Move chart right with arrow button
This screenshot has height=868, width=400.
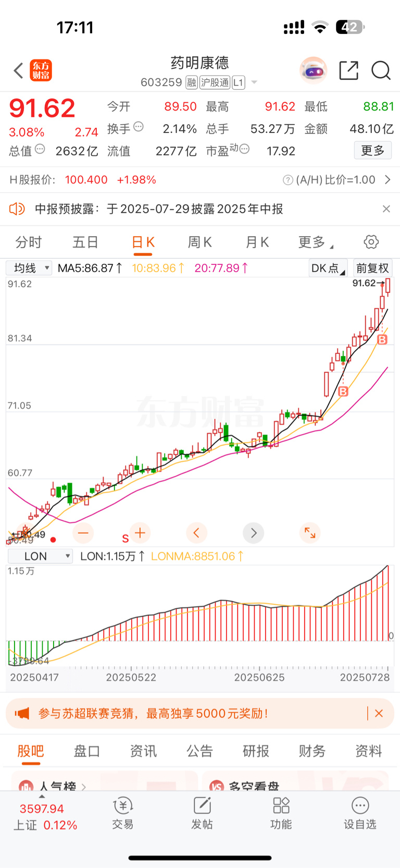tap(254, 533)
